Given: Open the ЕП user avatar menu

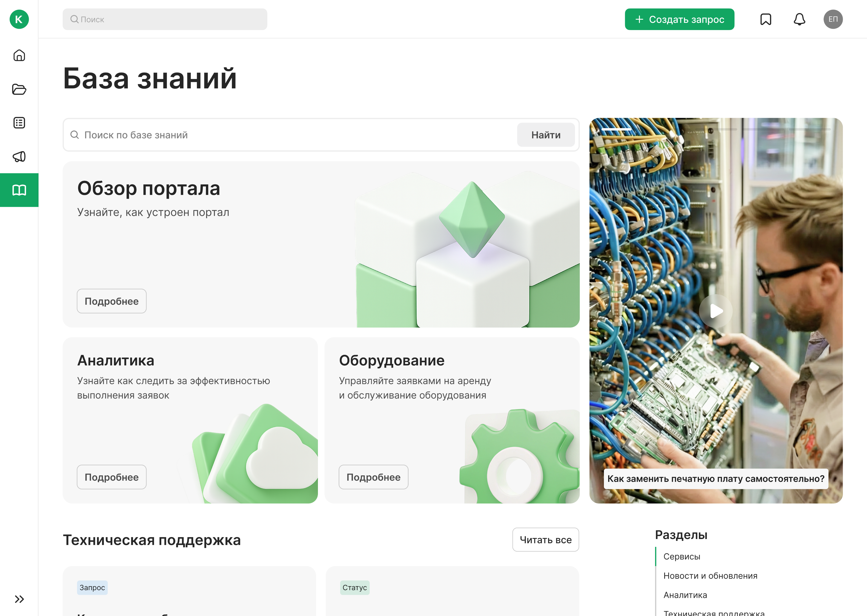Looking at the screenshot, I should [833, 19].
